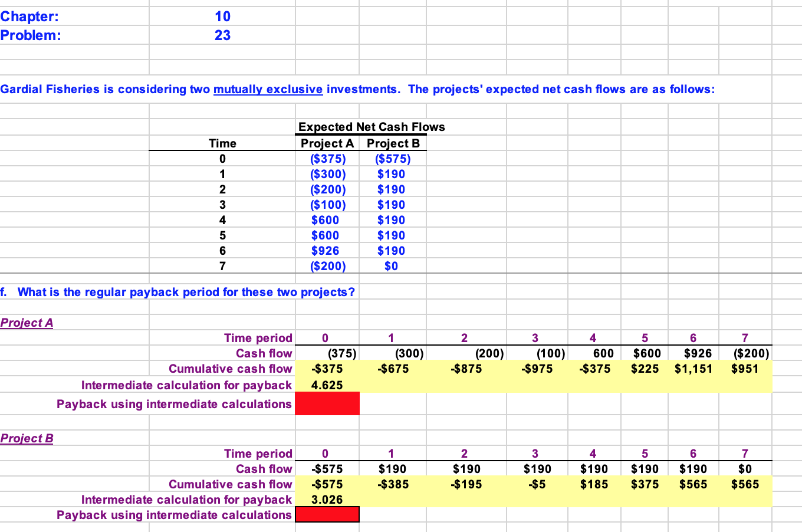
Task: Select the $565 cumulative cell at period 7
Action: tap(744, 484)
